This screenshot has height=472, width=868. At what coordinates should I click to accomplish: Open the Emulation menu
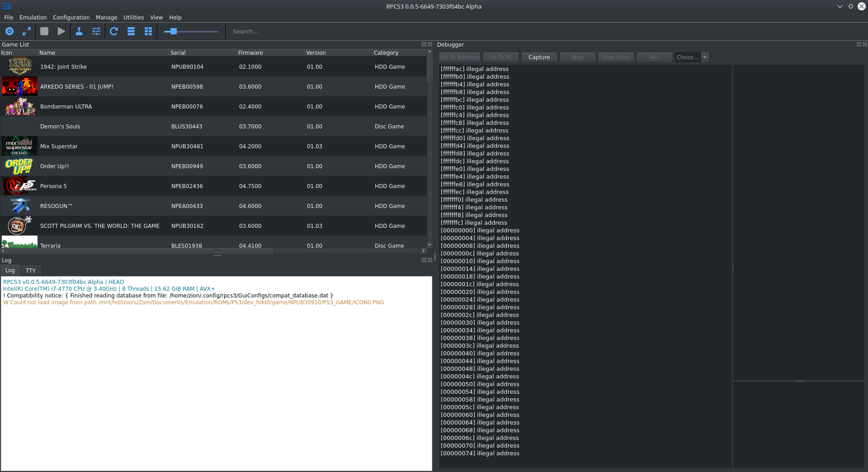coord(33,17)
